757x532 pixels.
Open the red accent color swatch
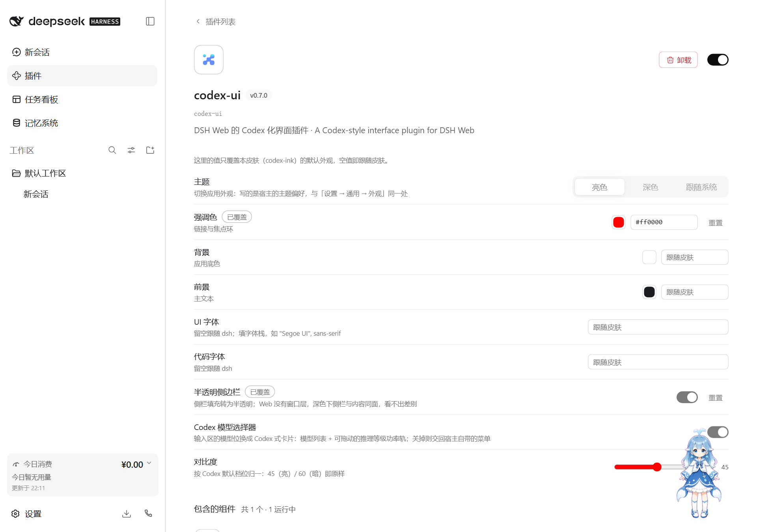coord(618,222)
